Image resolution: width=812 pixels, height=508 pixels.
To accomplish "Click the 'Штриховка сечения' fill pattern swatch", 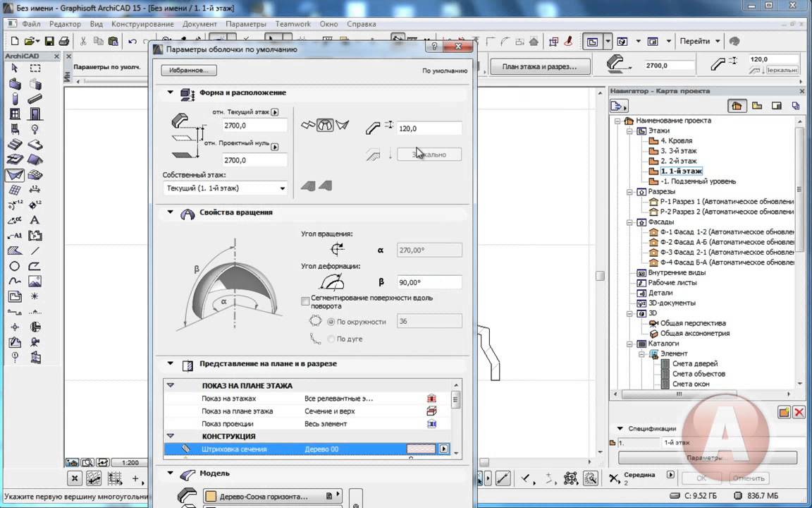I will (x=422, y=449).
